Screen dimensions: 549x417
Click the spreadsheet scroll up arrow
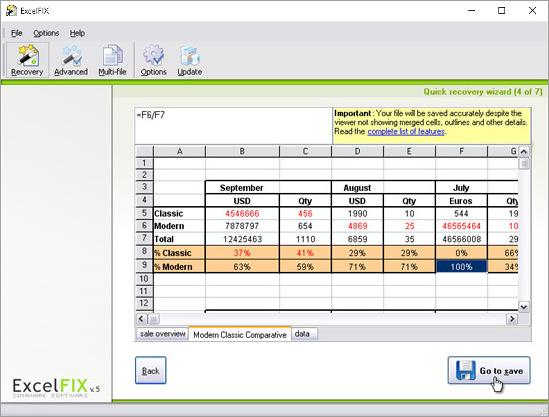tap(523, 152)
